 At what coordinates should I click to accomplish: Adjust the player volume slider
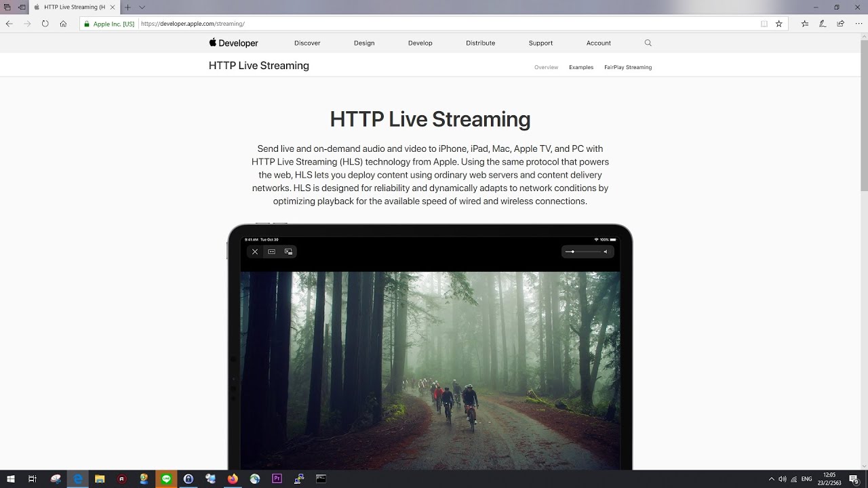click(583, 251)
